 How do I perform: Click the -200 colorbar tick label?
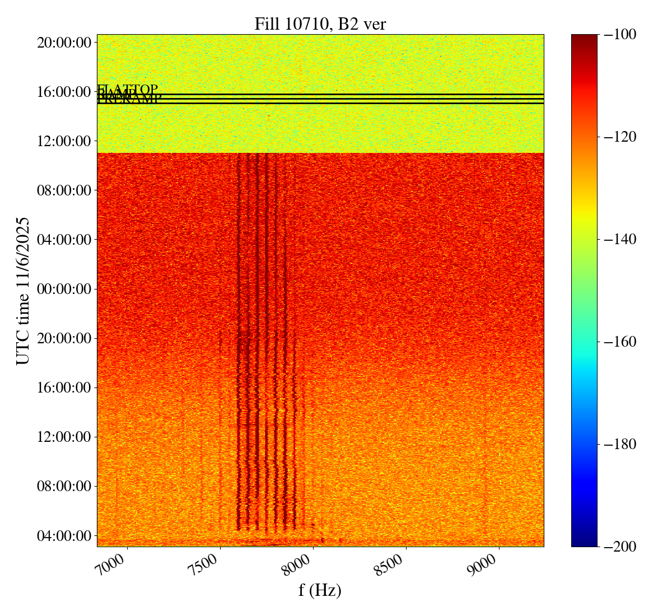[x=619, y=547]
